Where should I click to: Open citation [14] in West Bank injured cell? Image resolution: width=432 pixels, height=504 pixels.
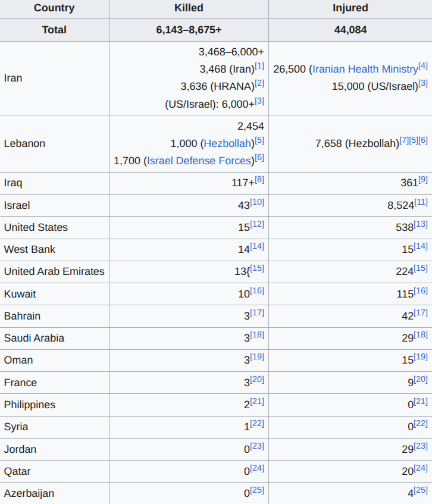click(x=421, y=246)
